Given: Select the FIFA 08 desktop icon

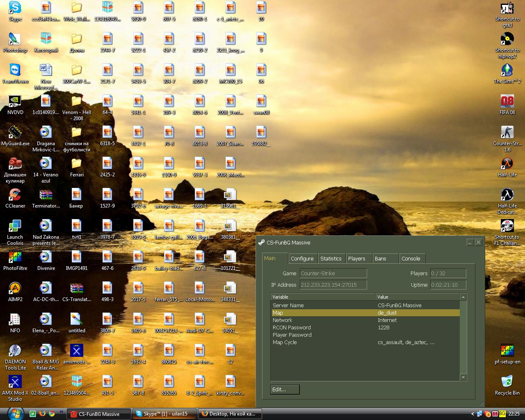Looking at the screenshot, I should coord(507,105).
